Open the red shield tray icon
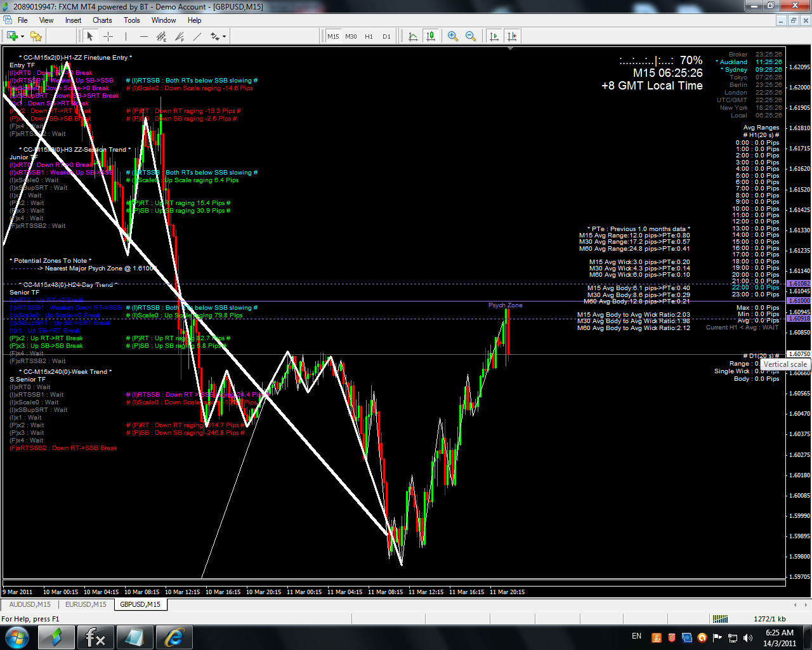The image size is (812, 650). [672, 638]
